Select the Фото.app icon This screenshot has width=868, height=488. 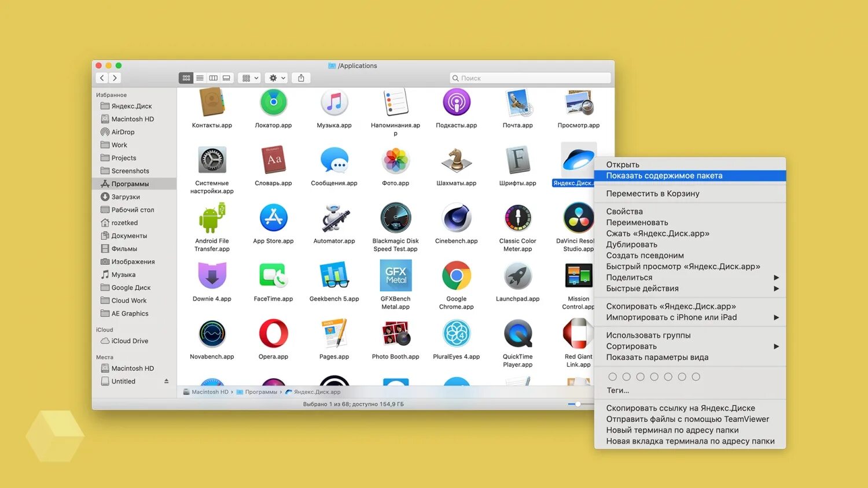point(395,160)
